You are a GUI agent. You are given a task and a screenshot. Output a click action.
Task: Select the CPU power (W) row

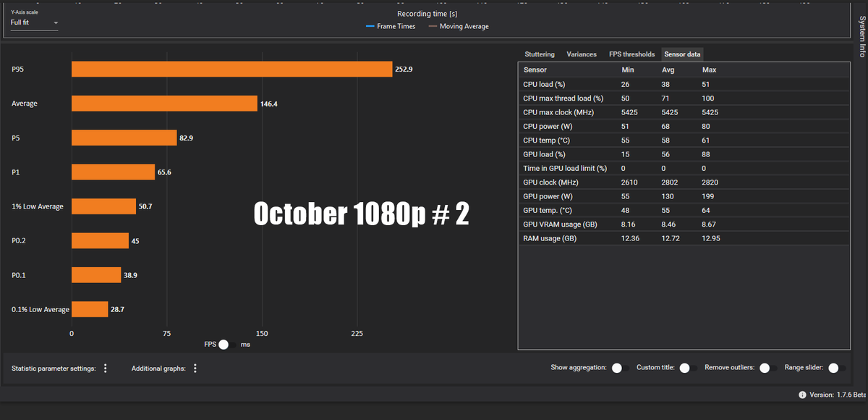684,126
